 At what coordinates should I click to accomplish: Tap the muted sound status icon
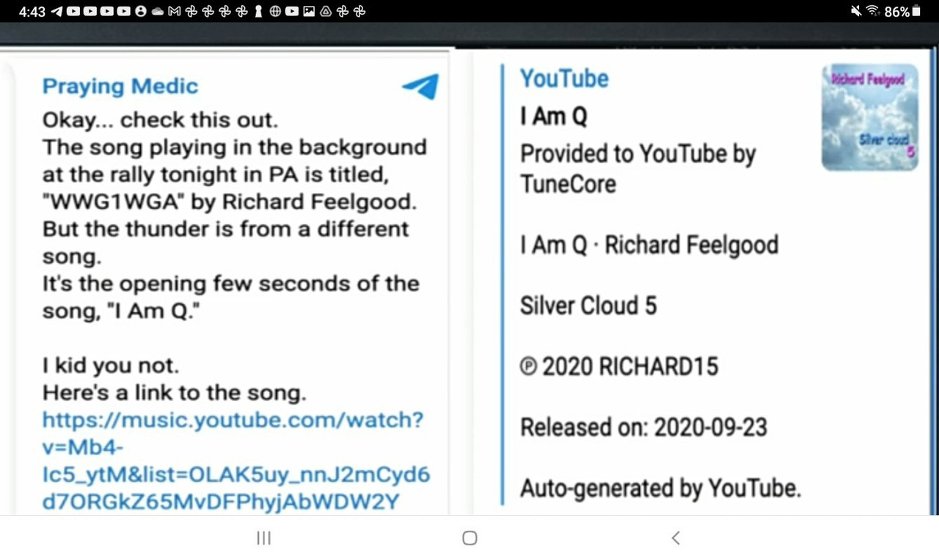(856, 11)
